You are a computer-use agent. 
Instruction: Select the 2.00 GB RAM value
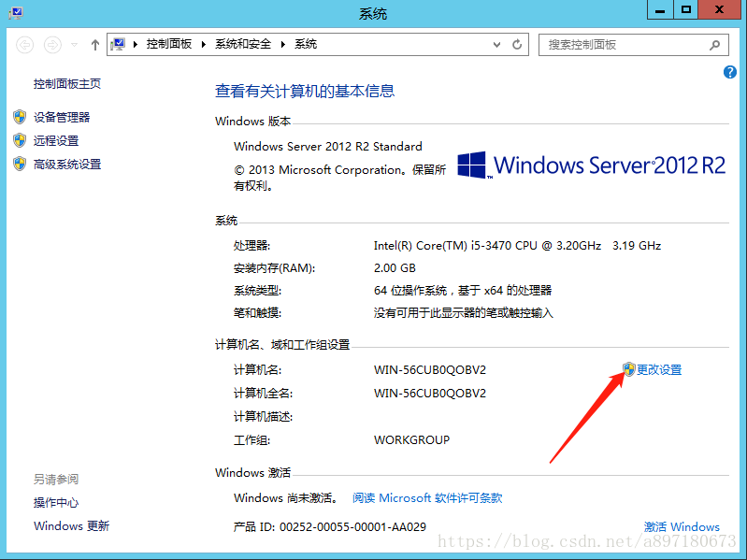coord(395,267)
